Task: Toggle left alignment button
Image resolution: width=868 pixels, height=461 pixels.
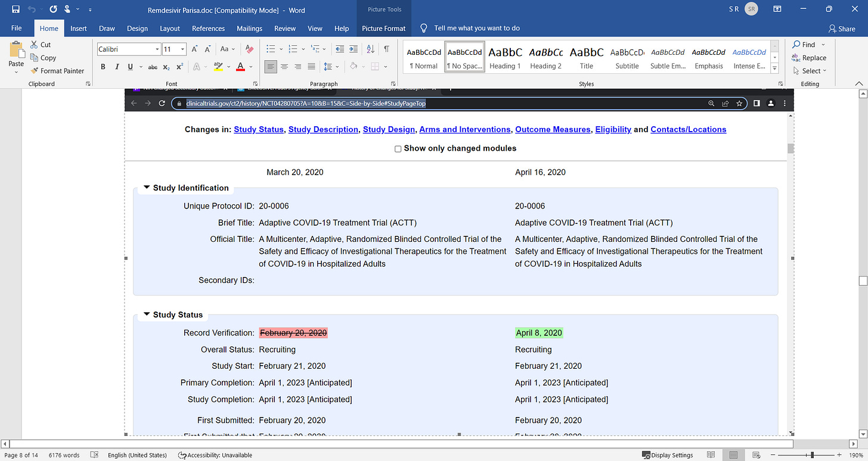Action: [x=271, y=67]
